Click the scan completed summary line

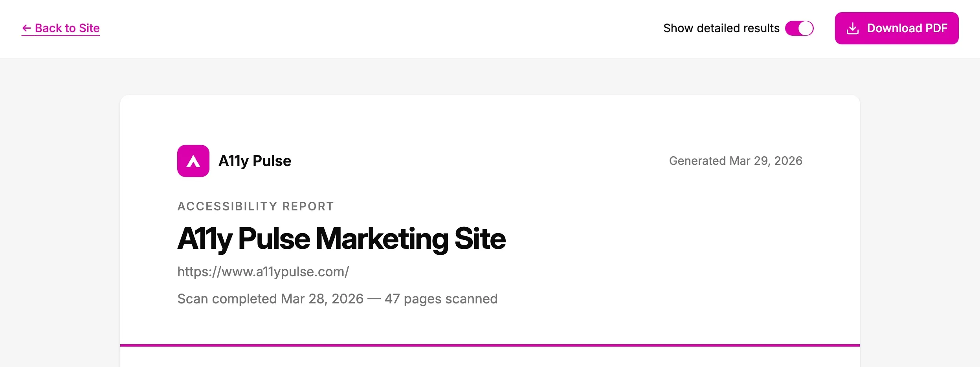pos(338,299)
